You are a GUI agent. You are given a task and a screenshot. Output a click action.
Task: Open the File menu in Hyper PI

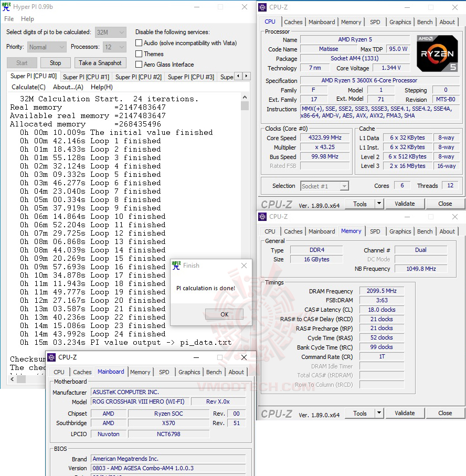click(9, 18)
